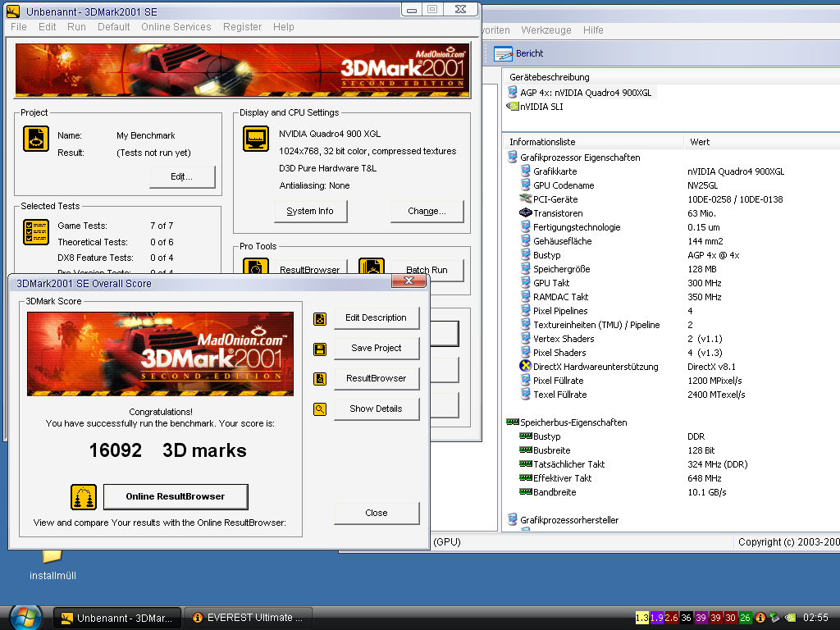This screenshot has width=840, height=630.
Task: Click the Project icon in 3DMark
Action: (x=36, y=139)
